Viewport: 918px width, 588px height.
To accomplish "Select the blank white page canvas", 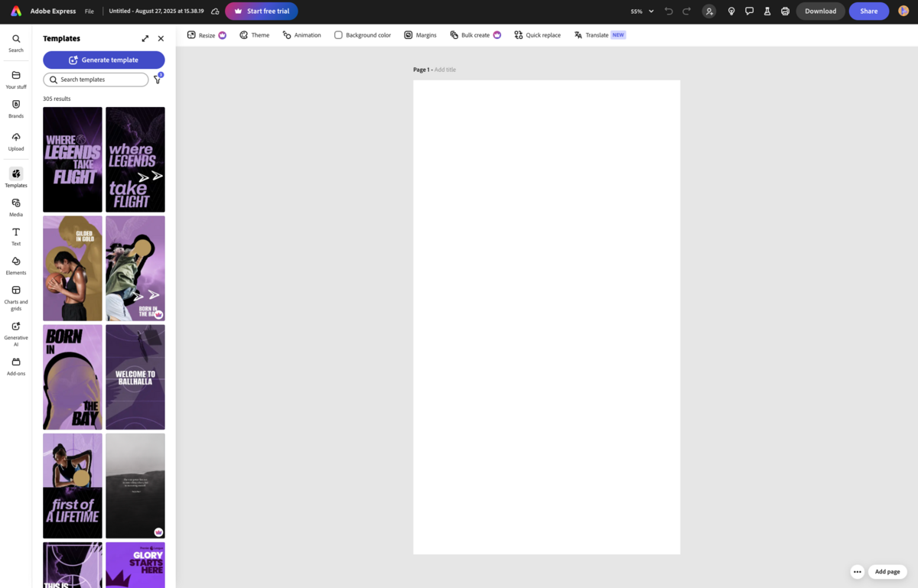I will [546, 317].
